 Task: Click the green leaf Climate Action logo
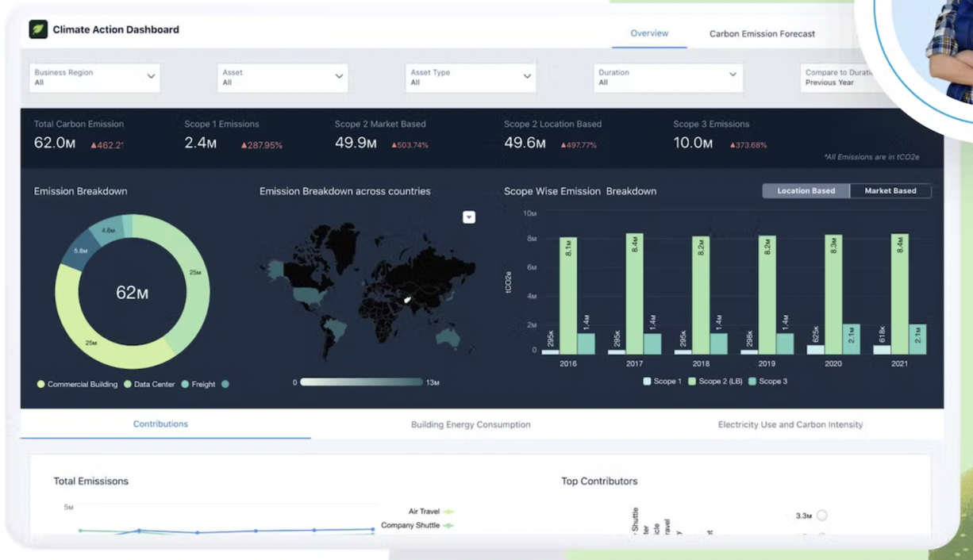[x=38, y=29]
